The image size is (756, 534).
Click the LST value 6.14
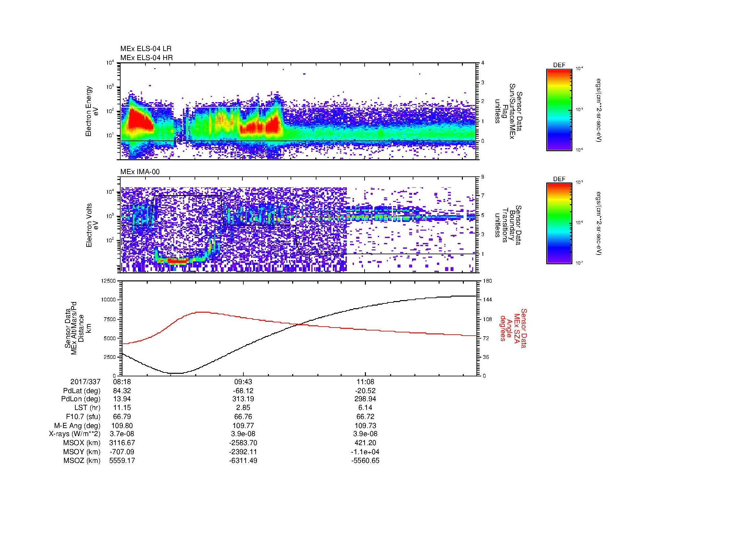coord(365,408)
